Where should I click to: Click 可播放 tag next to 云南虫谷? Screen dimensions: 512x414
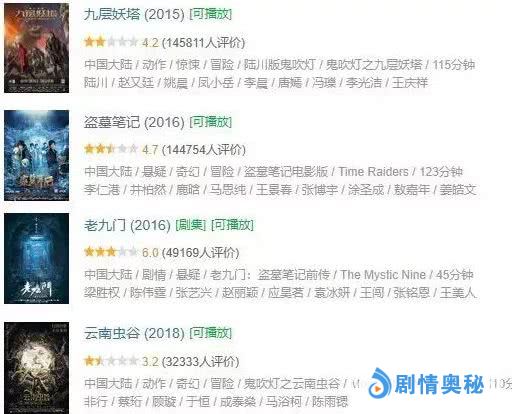pos(211,333)
